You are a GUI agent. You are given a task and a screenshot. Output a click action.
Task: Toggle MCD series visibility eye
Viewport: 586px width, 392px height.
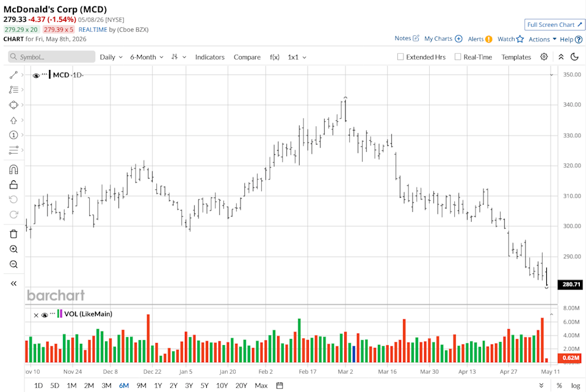[36, 76]
